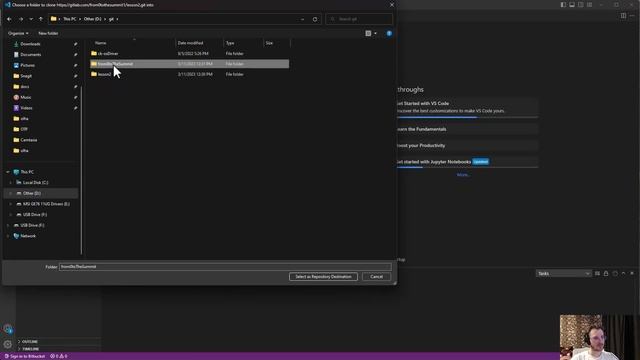The image size is (640, 360).
Task: Toggle VS Code primary sidebar layout icon
Action: [x=563, y=5]
